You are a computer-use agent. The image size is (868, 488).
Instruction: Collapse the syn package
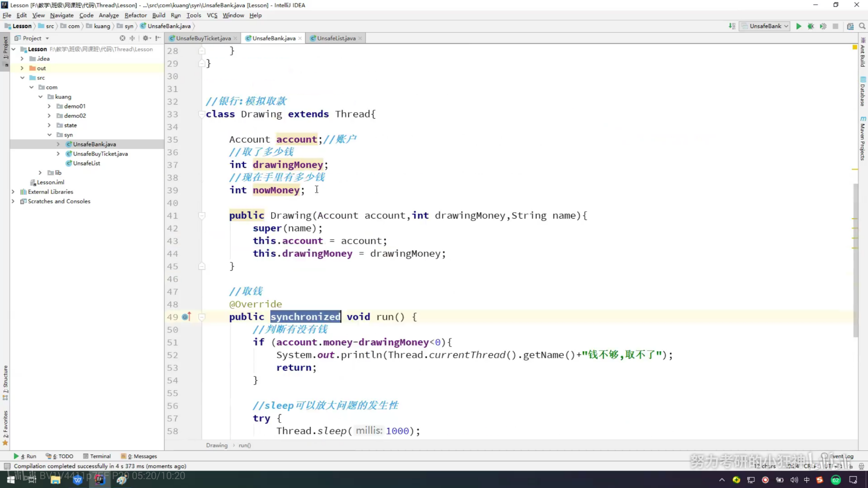tap(49, 135)
